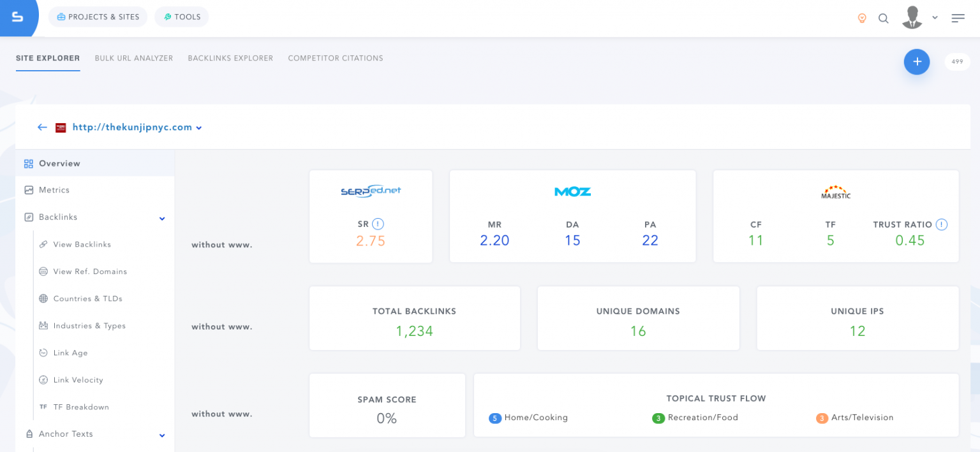Open Countries & TLDs

pos(88,298)
